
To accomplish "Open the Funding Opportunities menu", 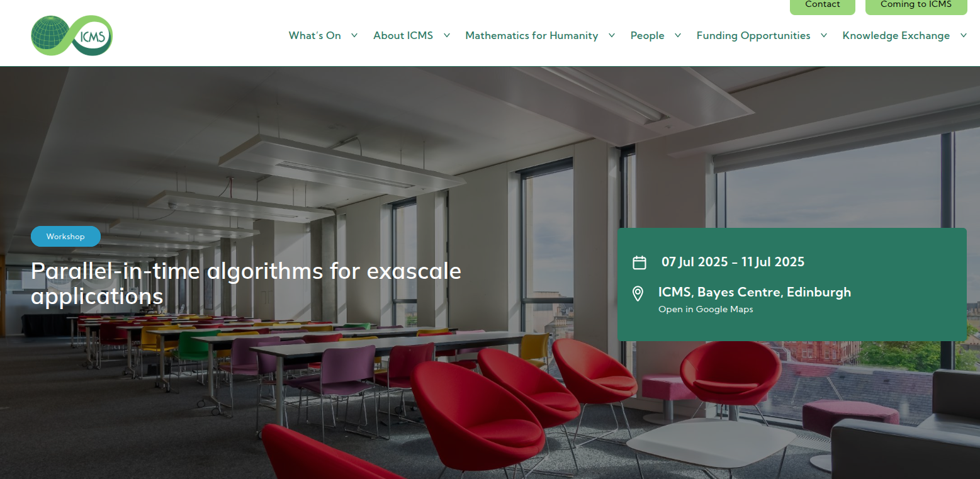I will tap(753, 35).
